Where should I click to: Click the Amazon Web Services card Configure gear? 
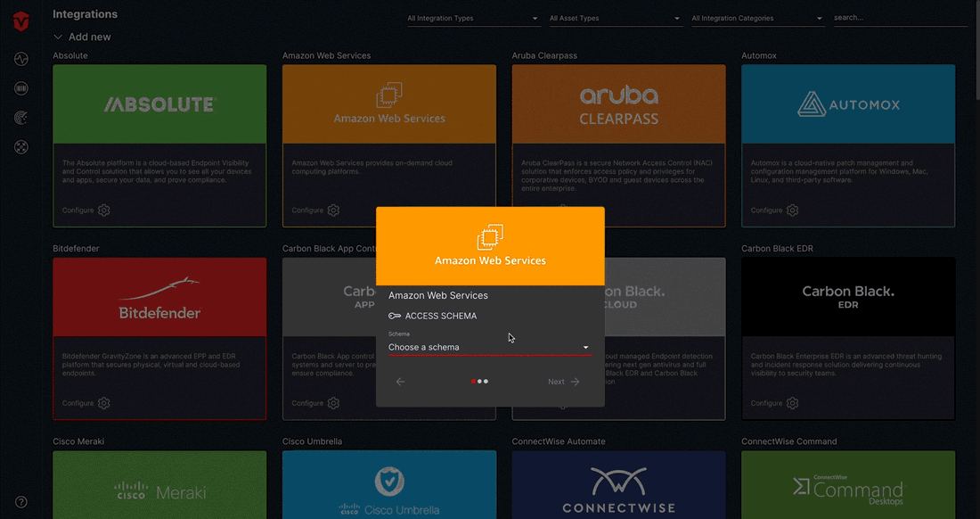(x=334, y=210)
